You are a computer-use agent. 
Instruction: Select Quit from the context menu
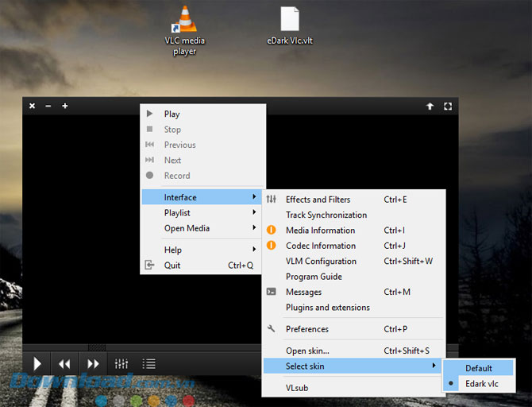202,265
